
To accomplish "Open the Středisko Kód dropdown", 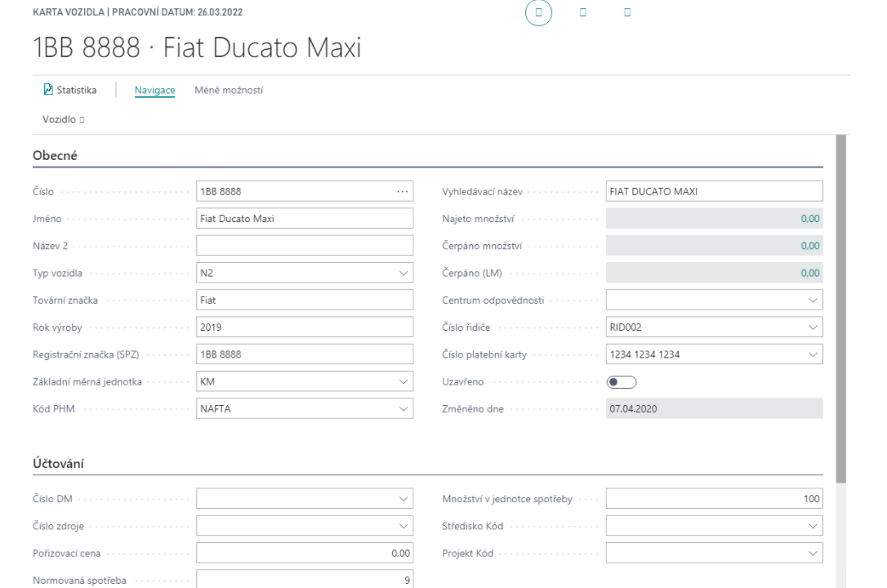I will coord(811,527).
